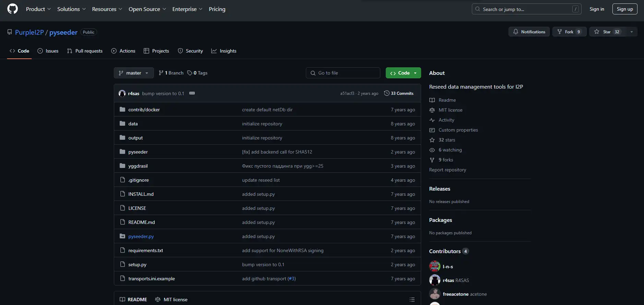Click the commits history clock icon
Image resolution: width=644 pixels, height=305 pixels.
tap(387, 93)
